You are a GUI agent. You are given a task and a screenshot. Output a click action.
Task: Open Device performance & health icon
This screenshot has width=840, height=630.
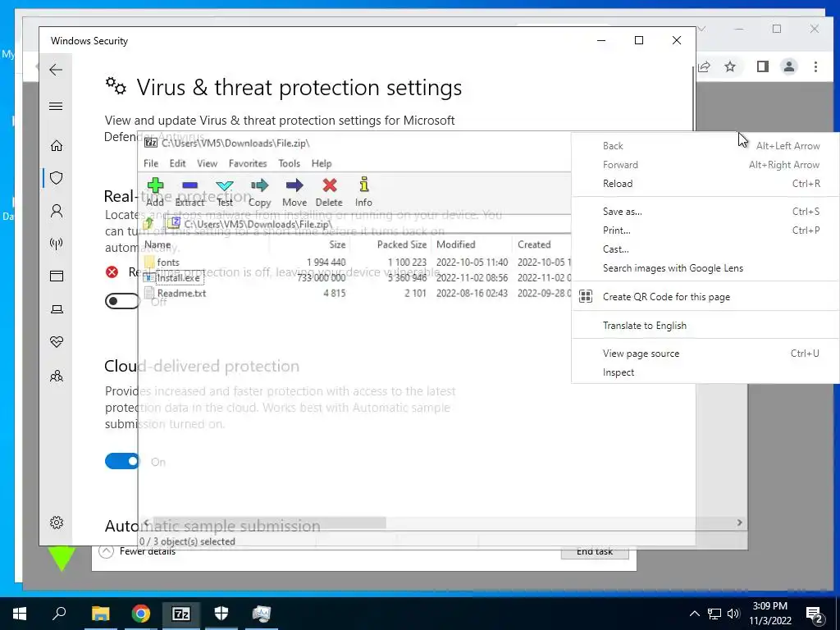click(57, 342)
